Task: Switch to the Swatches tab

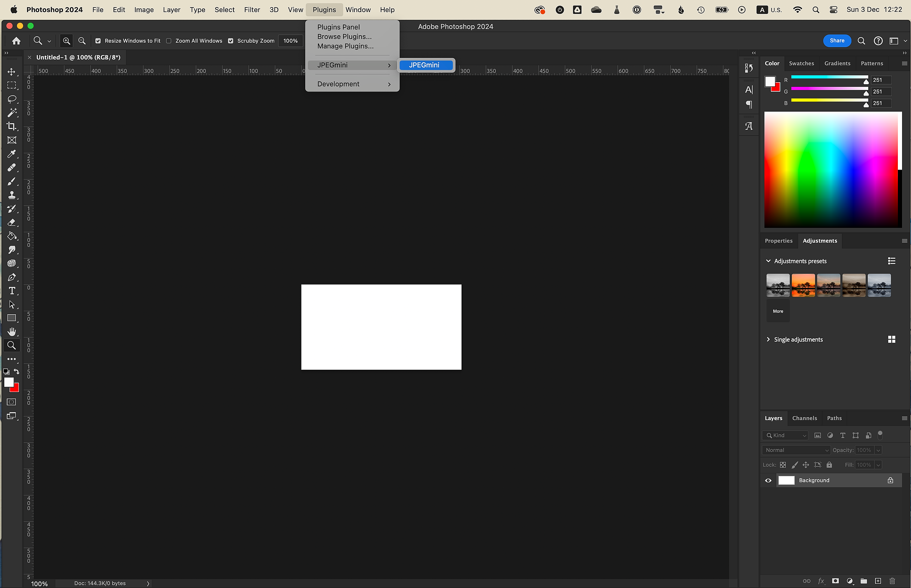Action: (801, 63)
